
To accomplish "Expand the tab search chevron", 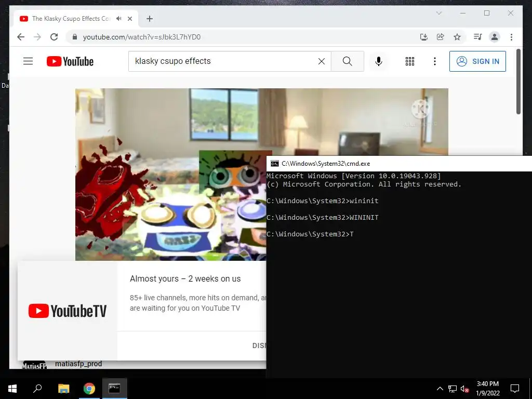I will pos(438,13).
